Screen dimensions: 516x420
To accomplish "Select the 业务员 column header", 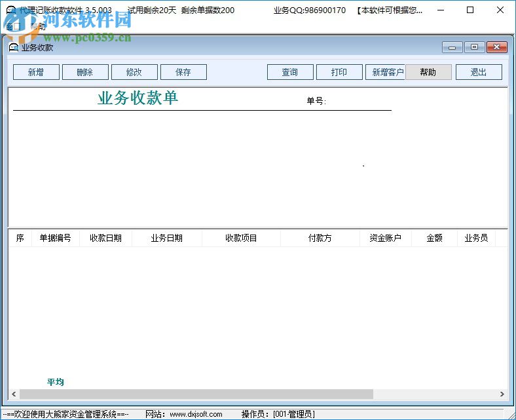I will [476, 238].
